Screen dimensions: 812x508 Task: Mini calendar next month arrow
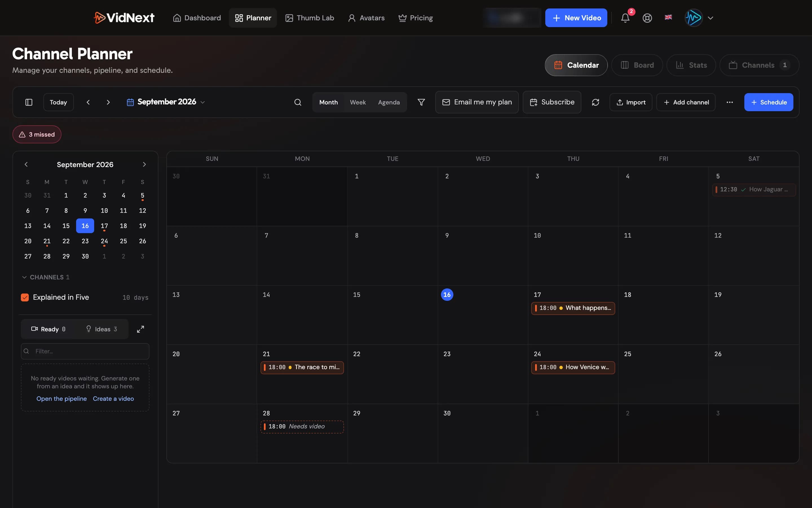(144, 164)
